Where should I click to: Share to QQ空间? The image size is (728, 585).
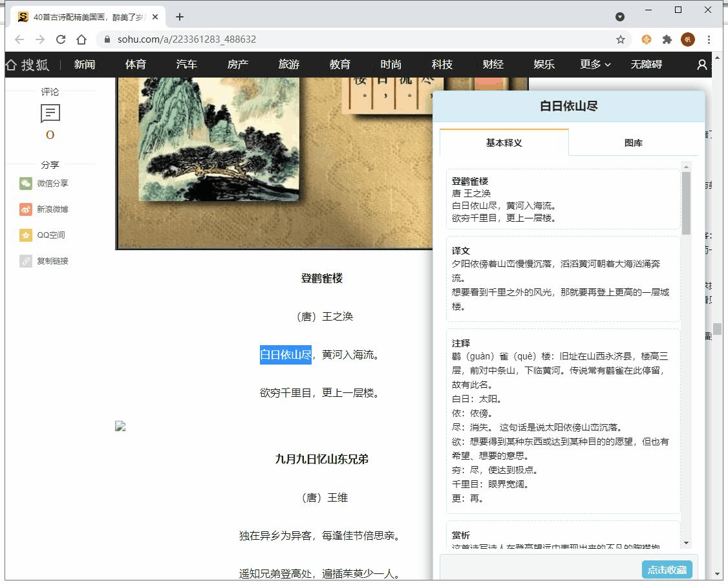coord(42,235)
